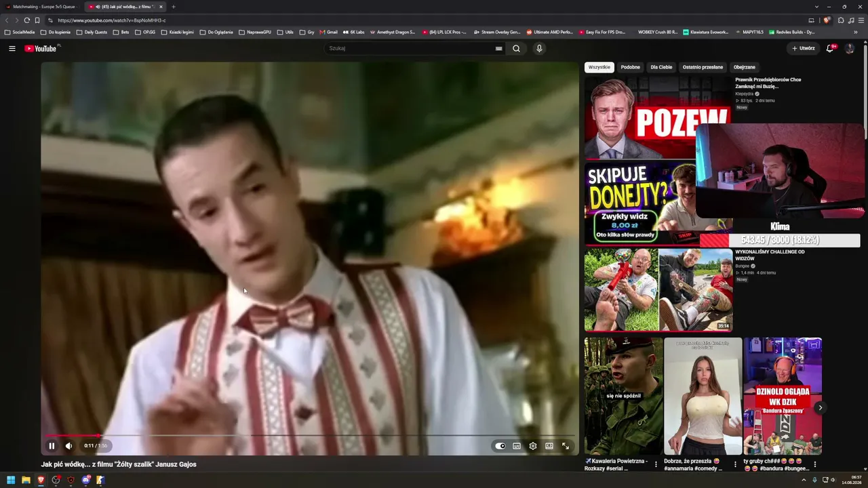Switch to theater mode

tap(549, 446)
